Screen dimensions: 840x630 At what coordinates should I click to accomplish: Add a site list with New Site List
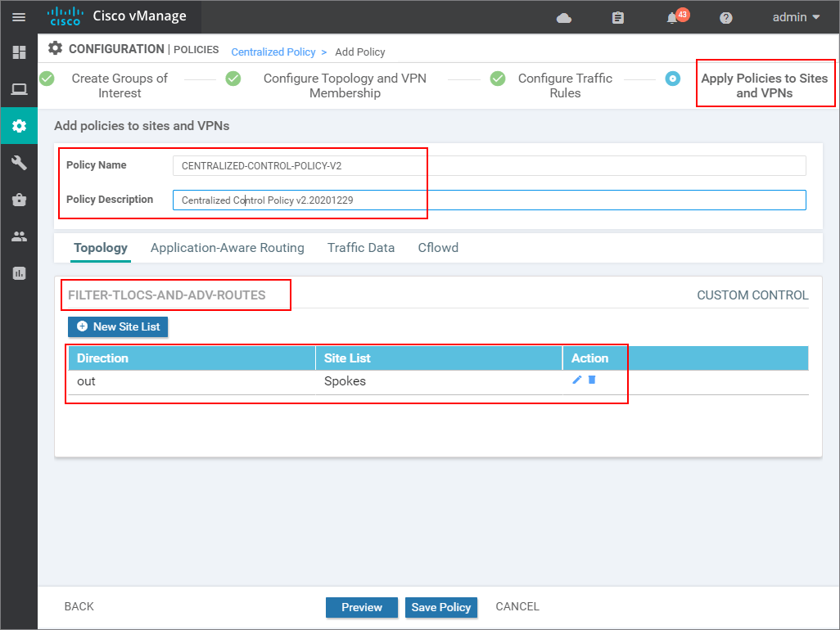point(118,326)
